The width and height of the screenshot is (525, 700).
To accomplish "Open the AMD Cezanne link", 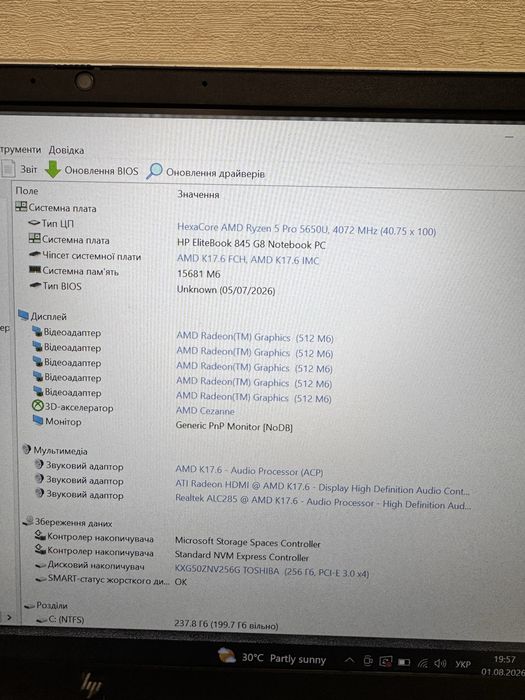I will tap(205, 411).
